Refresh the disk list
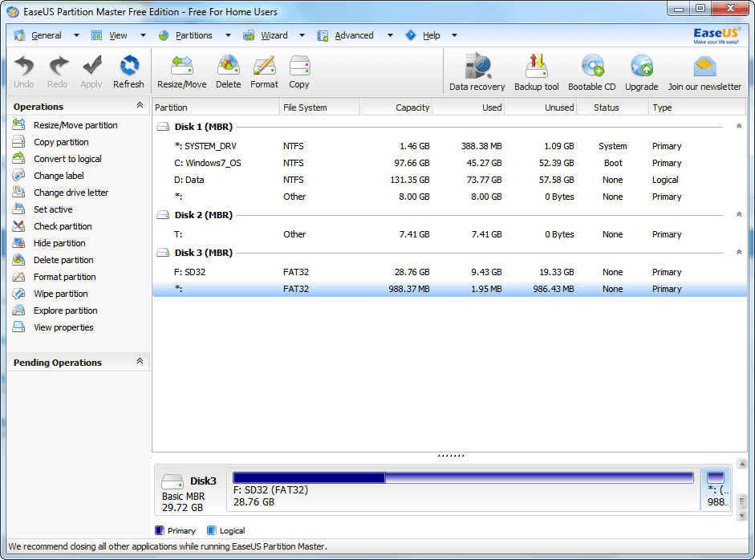 [128, 66]
